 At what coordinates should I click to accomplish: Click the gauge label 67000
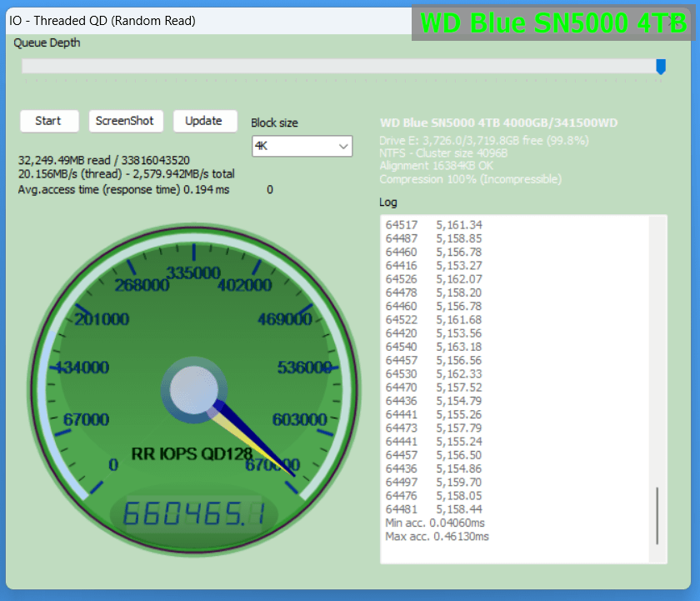coord(86,420)
